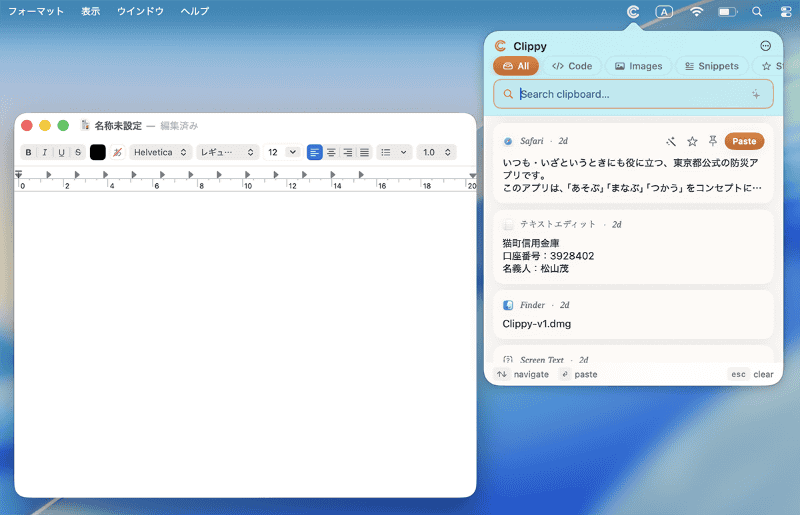Open the text background color swatch
This screenshot has height=515, width=800.
click(x=117, y=152)
